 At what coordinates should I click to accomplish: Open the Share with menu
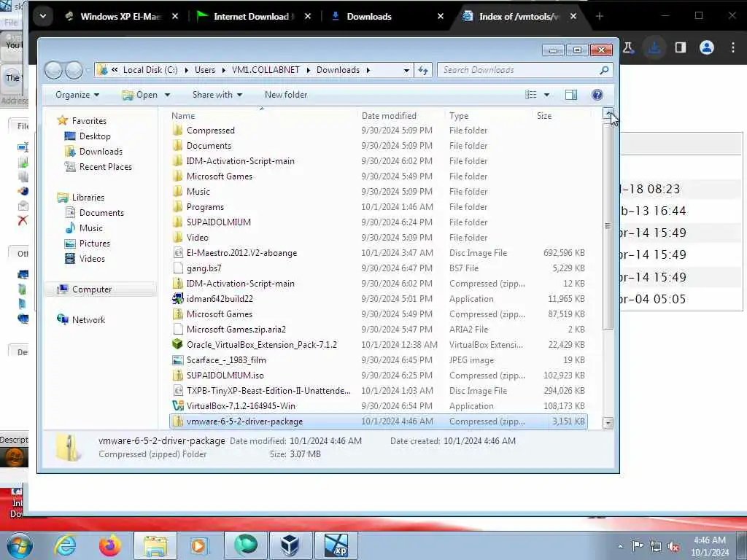tap(217, 95)
